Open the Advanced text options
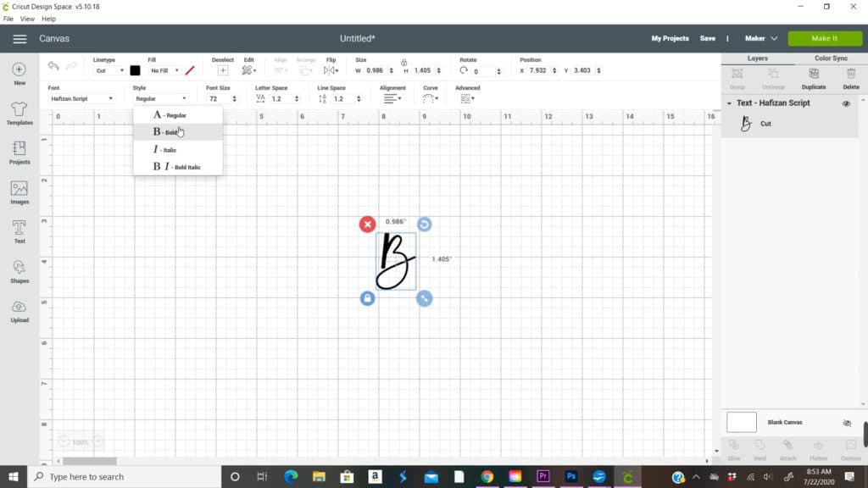 [467, 98]
